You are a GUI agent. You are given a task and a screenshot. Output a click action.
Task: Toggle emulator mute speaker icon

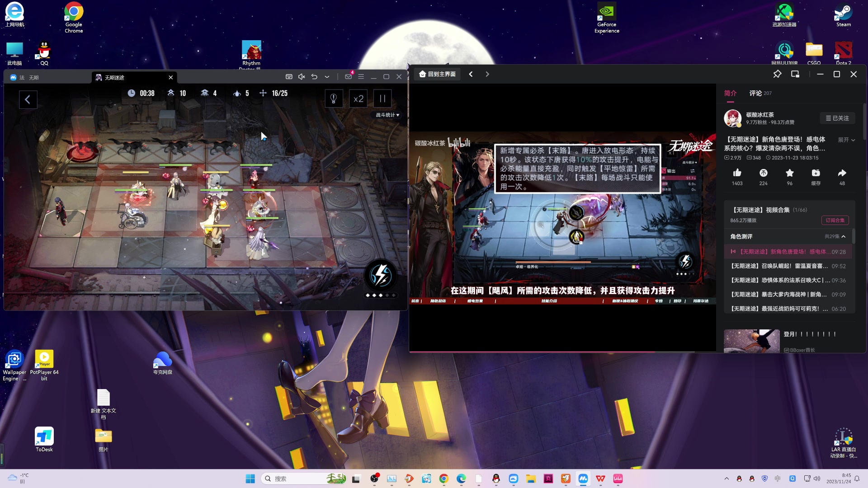[302, 77]
